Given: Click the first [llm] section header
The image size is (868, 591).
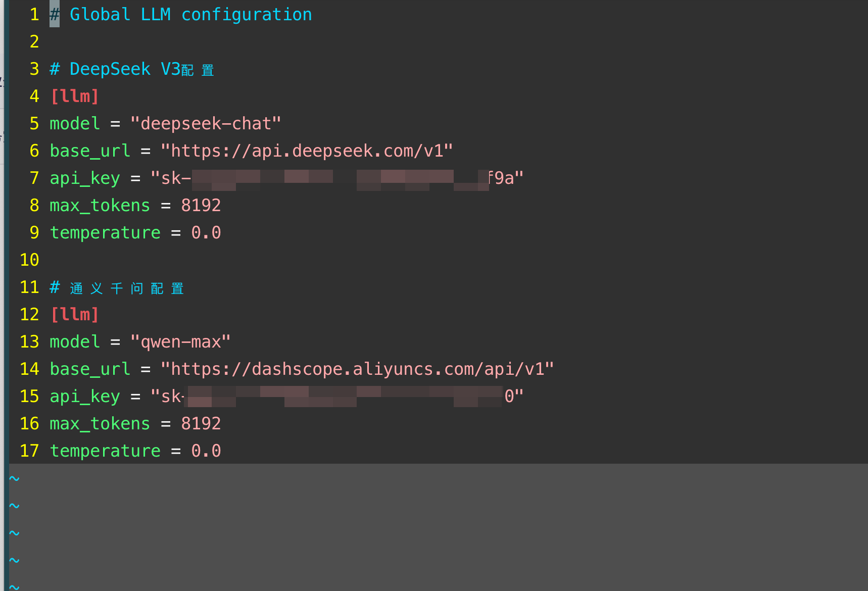Looking at the screenshot, I should 74,96.
